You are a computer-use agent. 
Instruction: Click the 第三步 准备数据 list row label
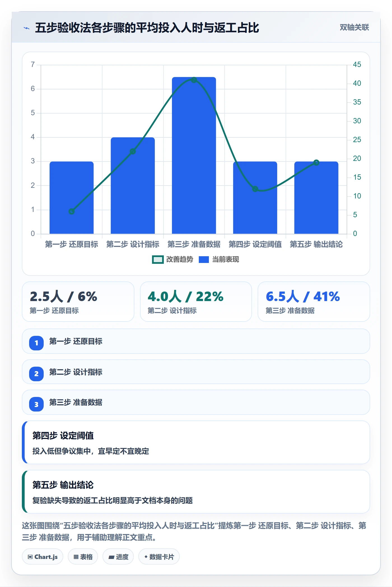pyautogui.click(x=76, y=403)
